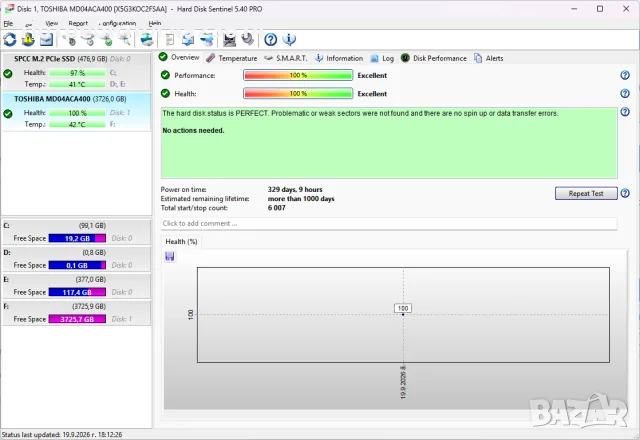640x440 pixels.
Task: Open the File menu
Action: (x=8, y=24)
